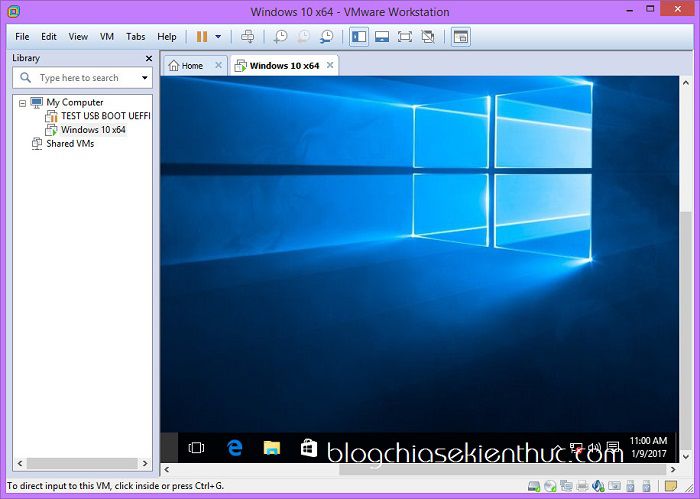
Task: Click the VMware Workstation title bar icon
Action: (x=14, y=11)
